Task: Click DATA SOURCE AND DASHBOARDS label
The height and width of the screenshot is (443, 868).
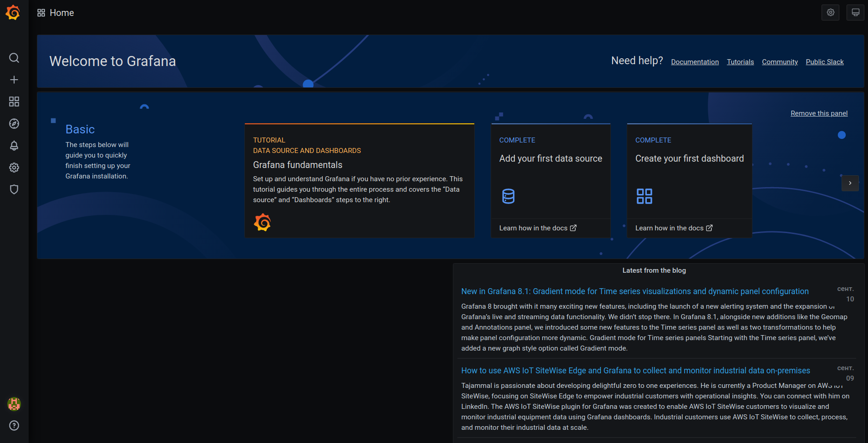Action: (x=307, y=151)
